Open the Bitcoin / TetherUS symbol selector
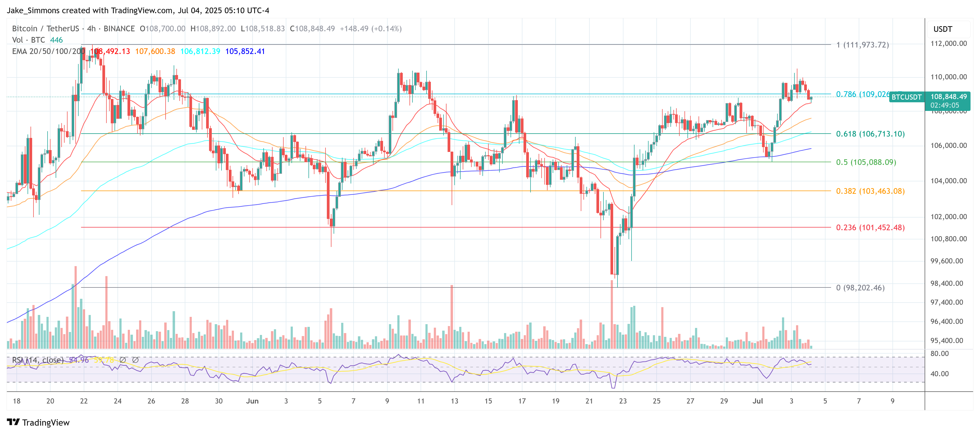980x434 pixels. [46, 28]
